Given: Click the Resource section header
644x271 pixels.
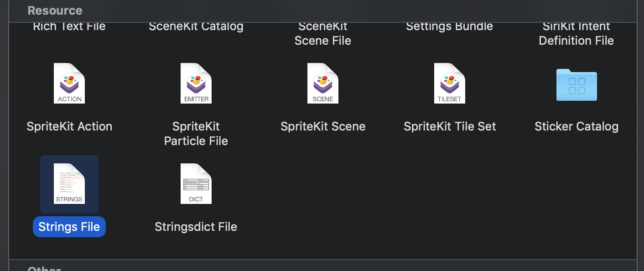Looking at the screenshot, I should point(55,10).
